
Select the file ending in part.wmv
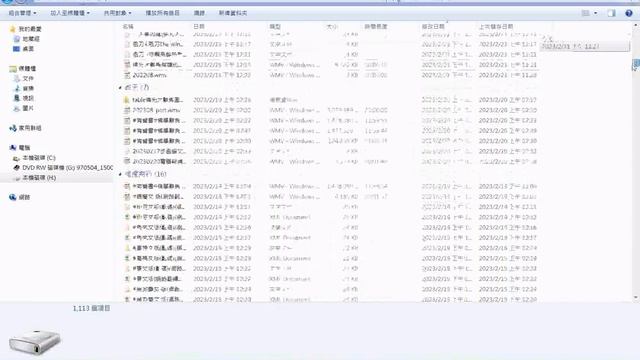click(x=156, y=110)
